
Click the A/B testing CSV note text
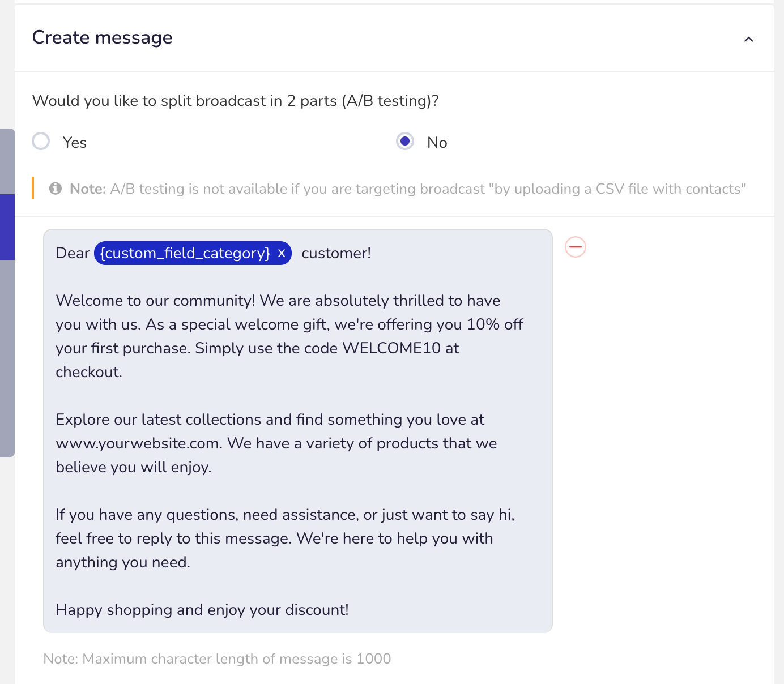(x=408, y=189)
